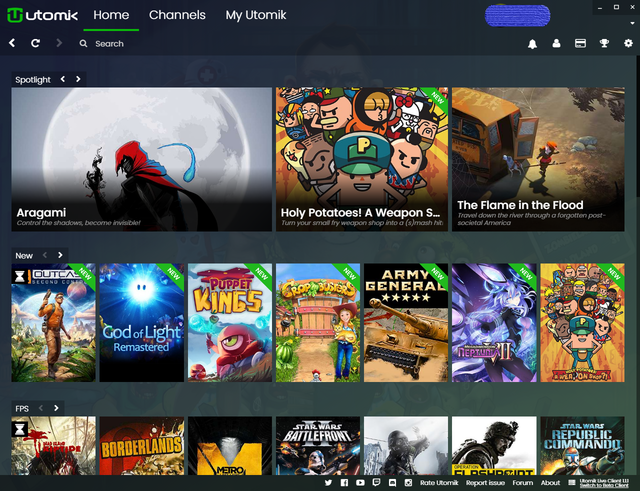
Task: Open Neptunia VII game cover
Action: click(x=494, y=322)
